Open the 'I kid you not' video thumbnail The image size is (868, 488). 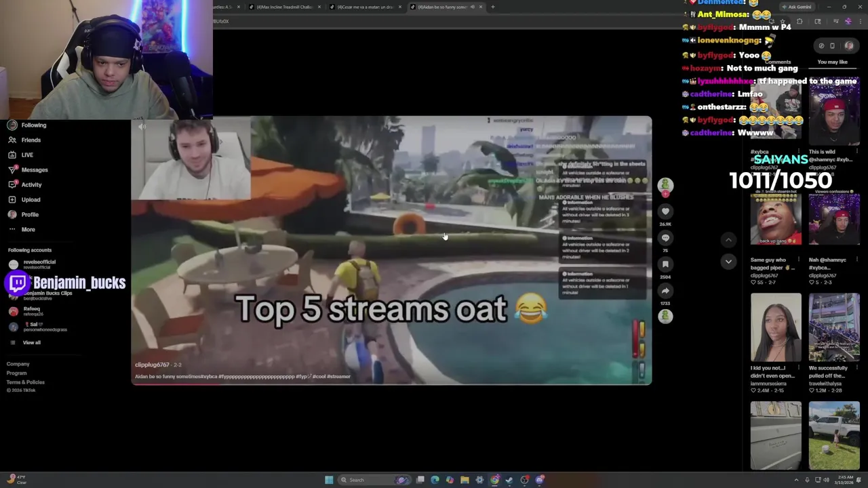pyautogui.click(x=776, y=329)
